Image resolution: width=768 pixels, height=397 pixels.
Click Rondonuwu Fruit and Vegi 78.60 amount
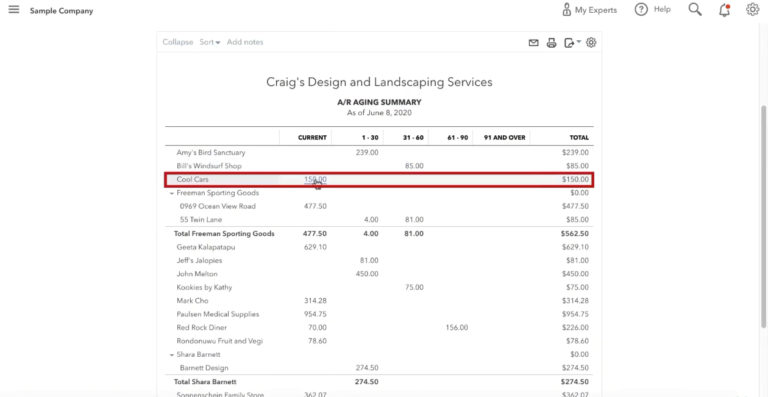(x=317, y=341)
